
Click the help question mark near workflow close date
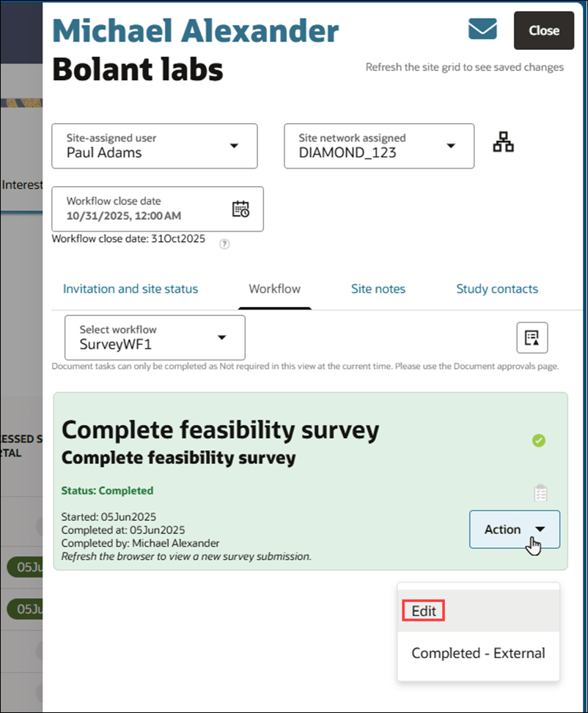point(224,243)
